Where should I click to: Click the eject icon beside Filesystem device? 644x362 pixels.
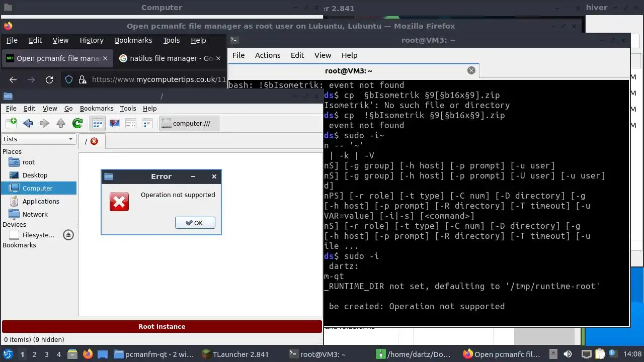(x=68, y=235)
